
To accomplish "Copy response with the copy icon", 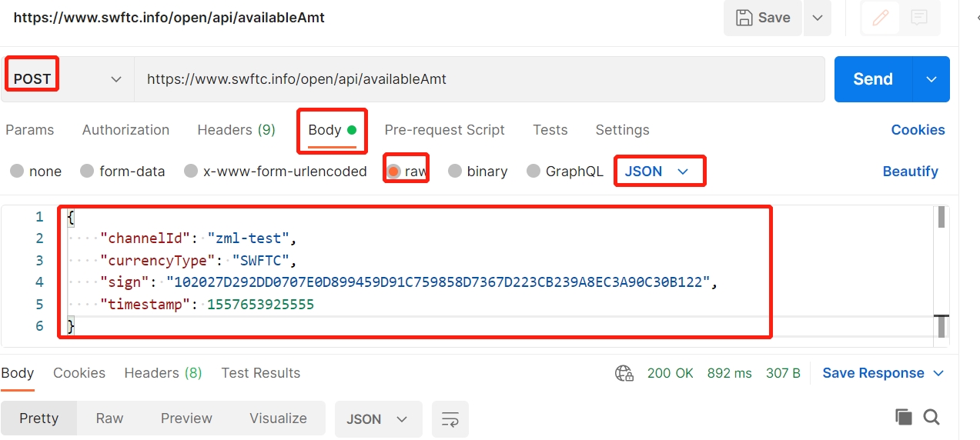I will coord(903,417).
